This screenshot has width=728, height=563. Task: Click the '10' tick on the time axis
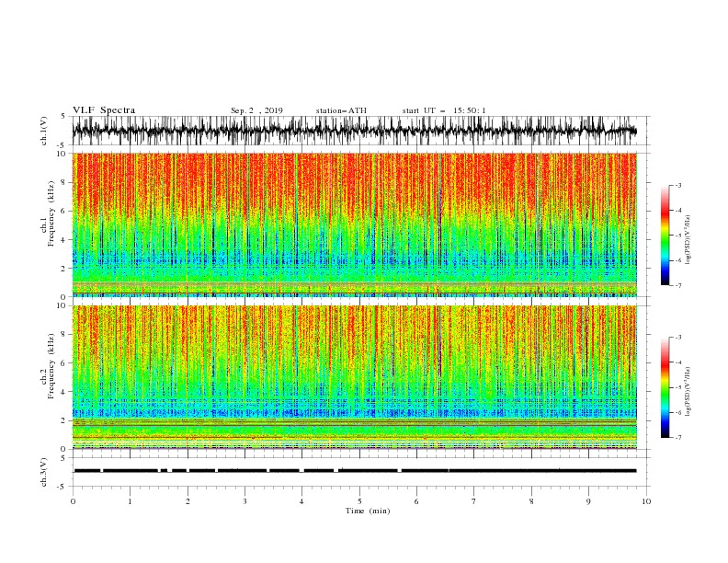(646, 501)
